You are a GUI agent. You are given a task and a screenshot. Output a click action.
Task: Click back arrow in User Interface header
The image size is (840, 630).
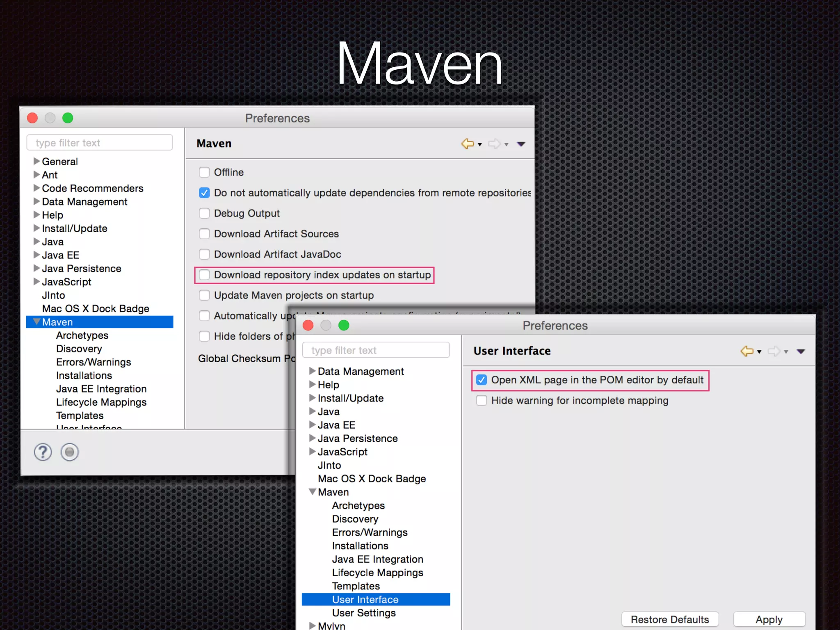point(747,351)
